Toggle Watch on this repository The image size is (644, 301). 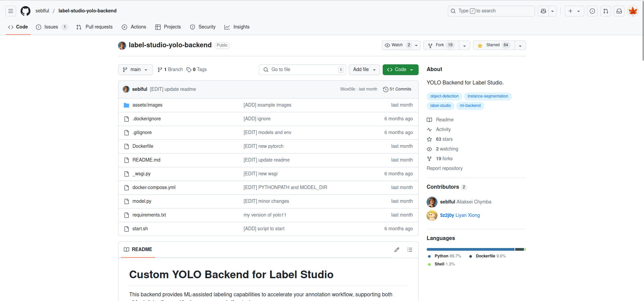[397, 45]
